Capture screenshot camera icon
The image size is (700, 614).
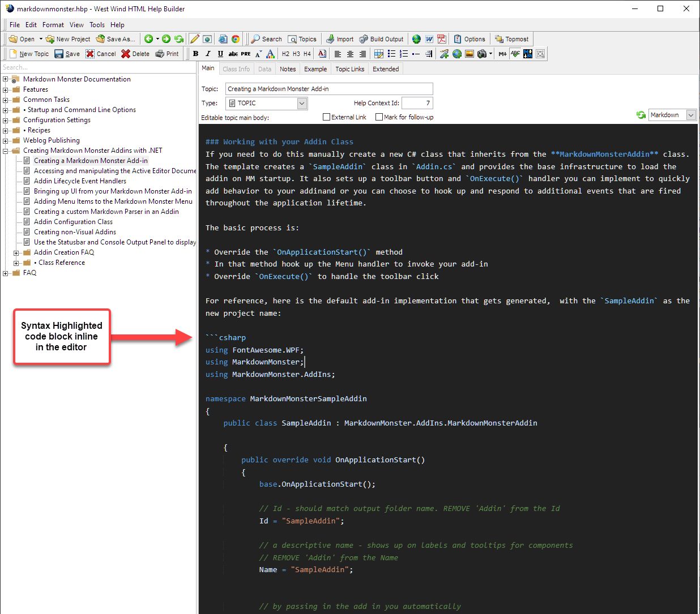point(482,54)
